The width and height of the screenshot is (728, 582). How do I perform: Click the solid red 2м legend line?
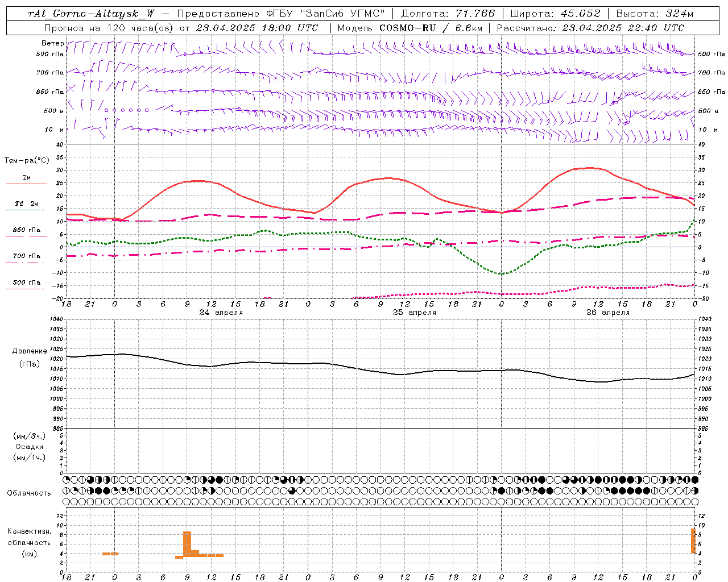tap(26, 184)
